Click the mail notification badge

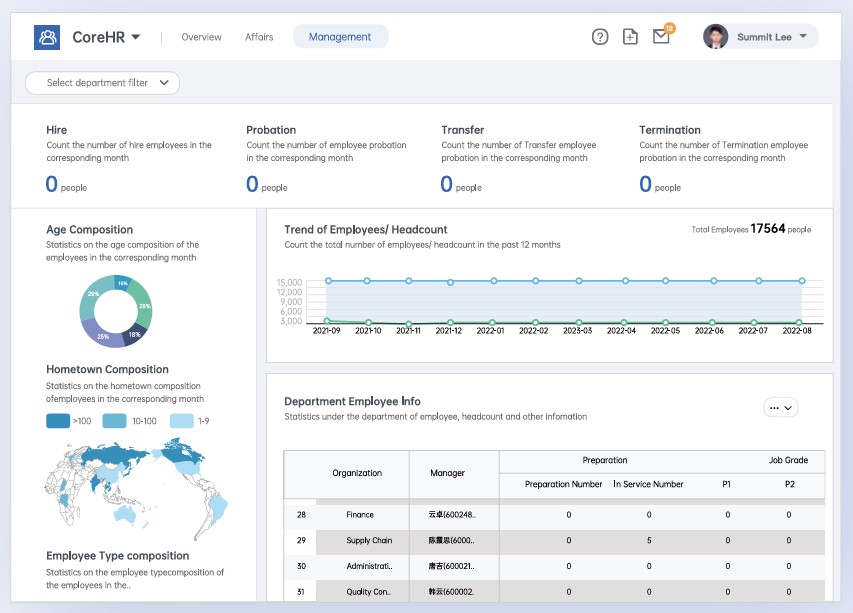coord(669,28)
